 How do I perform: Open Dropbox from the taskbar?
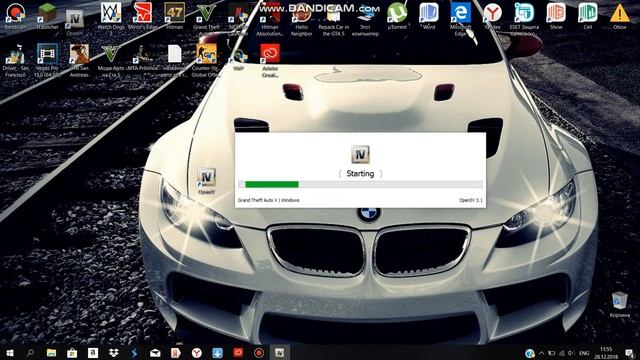(x=113, y=353)
